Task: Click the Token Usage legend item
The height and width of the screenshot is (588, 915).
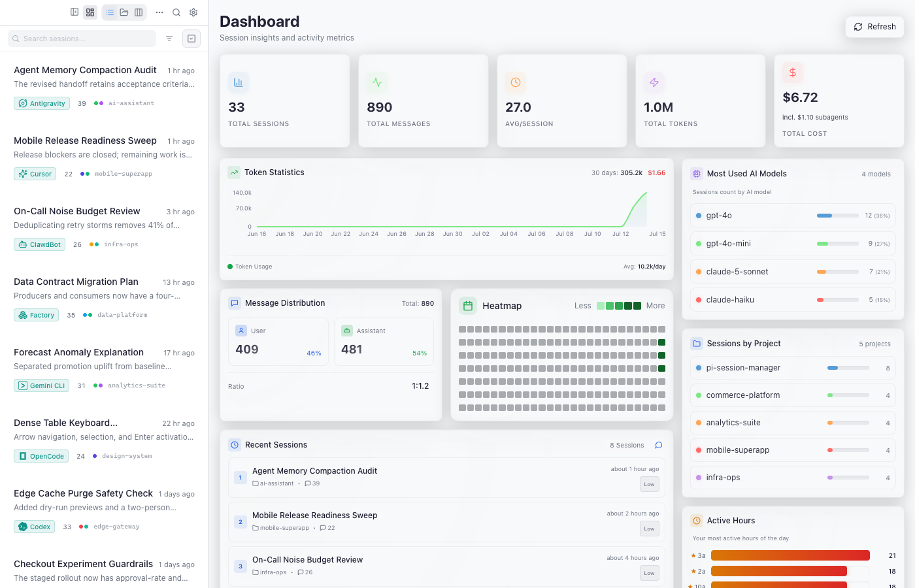Action: click(x=250, y=267)
